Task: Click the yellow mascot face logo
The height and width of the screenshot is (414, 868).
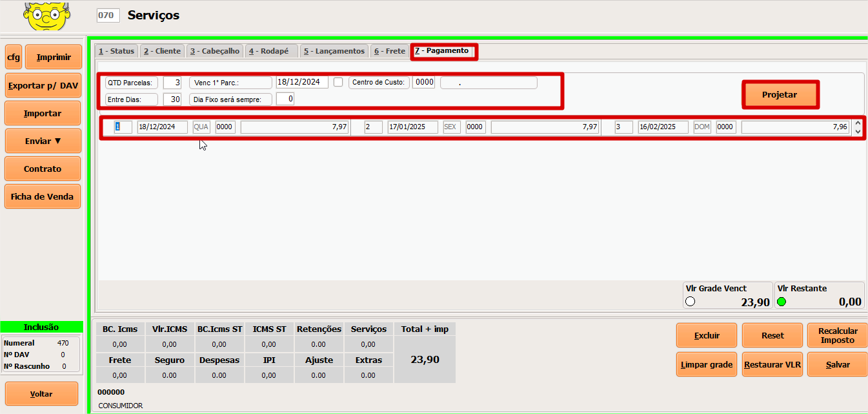Action: tap(45, 16)
